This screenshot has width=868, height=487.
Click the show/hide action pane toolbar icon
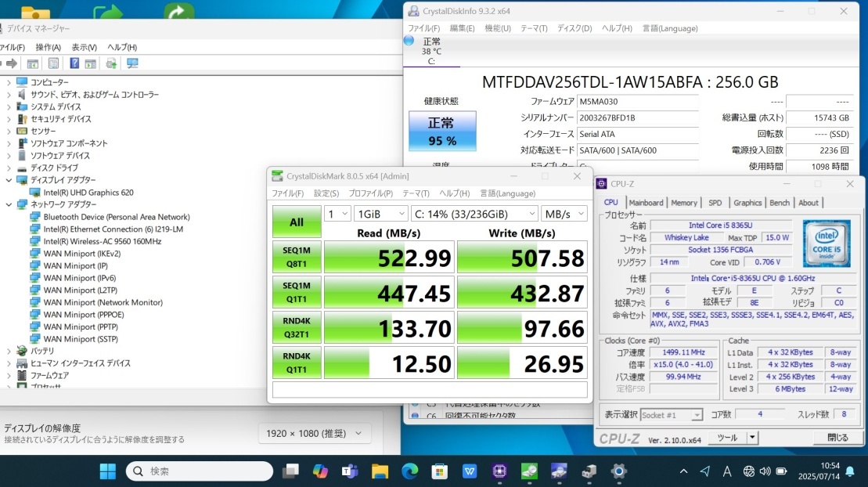coord(90,63)
